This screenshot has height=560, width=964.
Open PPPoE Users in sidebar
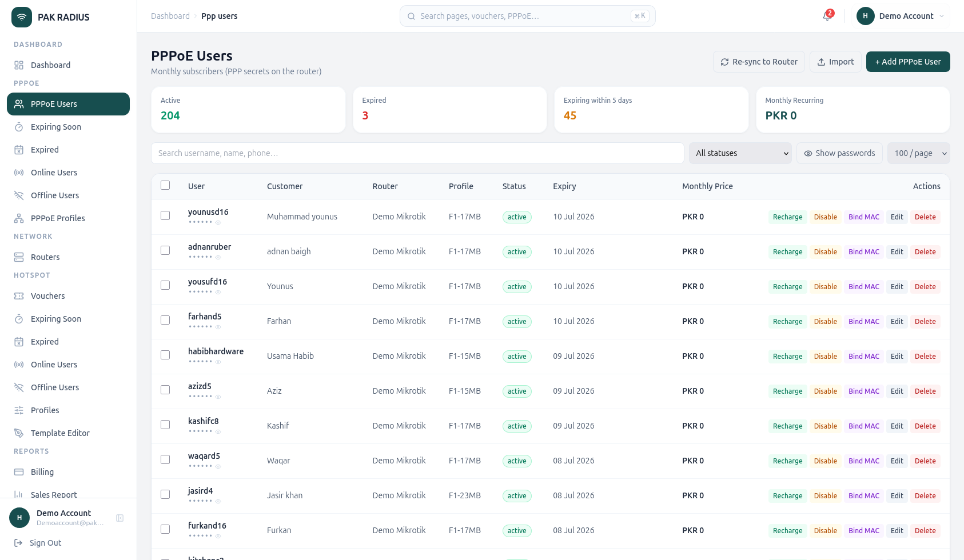(x=68, y=104)
